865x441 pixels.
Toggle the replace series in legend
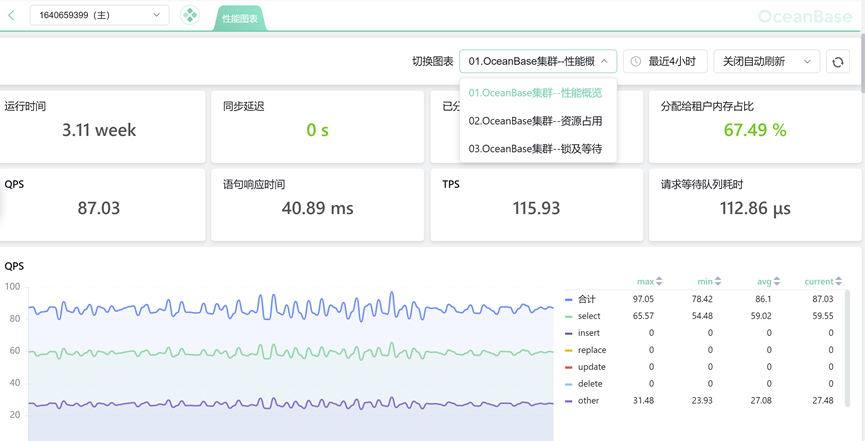point(586,350)
